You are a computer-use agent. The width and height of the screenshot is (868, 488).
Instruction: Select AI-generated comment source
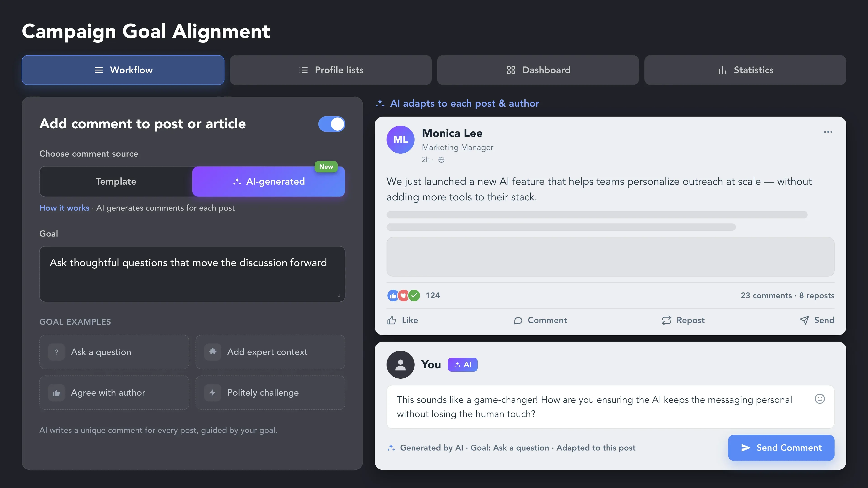[x=269, y=181]
